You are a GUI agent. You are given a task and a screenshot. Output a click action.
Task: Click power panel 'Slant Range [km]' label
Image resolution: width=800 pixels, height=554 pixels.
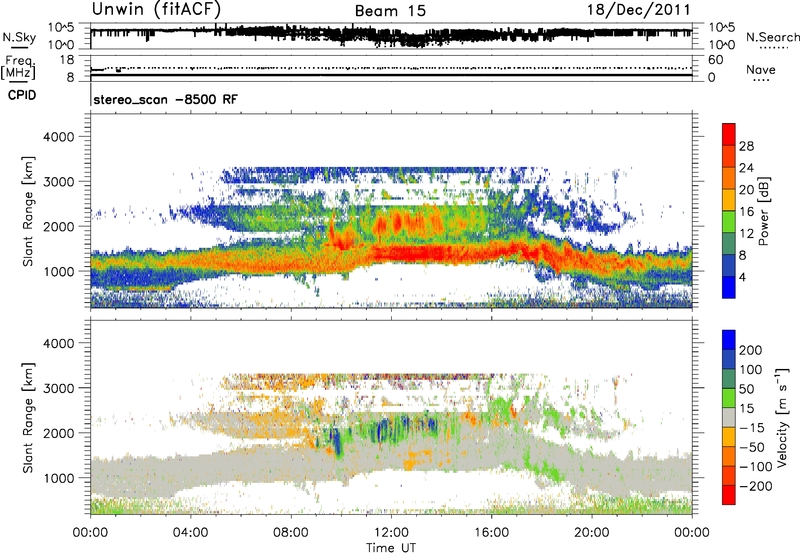pyautogui.click(x=28, y=211)
